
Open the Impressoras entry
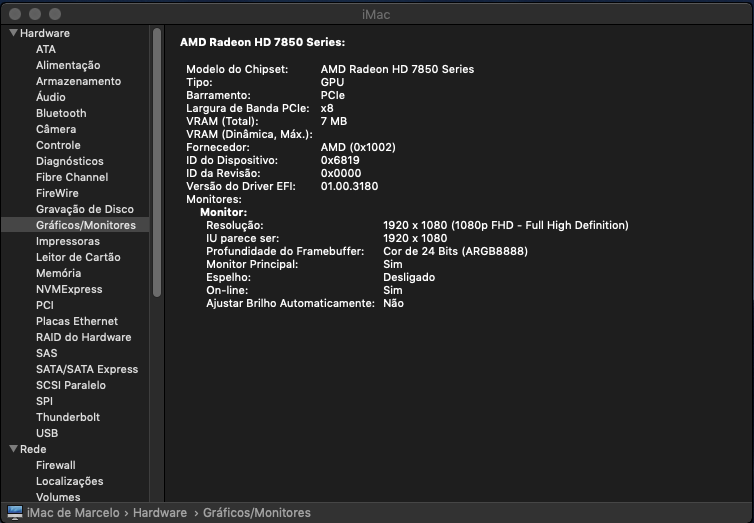pos(68,241)
